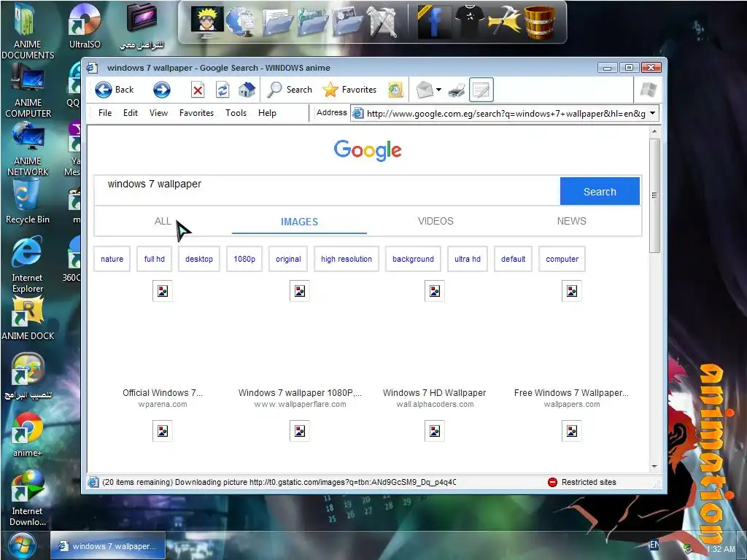Viewport: 747px width, 560px height.
Task: Click the wooden bucket icon in dock
Action: tap(539, 22)
